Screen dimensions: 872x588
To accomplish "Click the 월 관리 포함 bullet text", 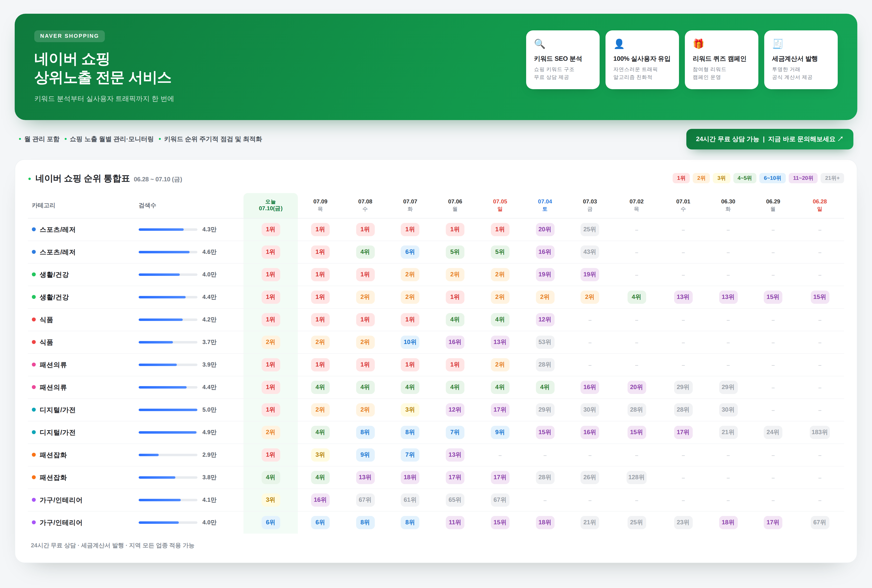I will 42,139.
